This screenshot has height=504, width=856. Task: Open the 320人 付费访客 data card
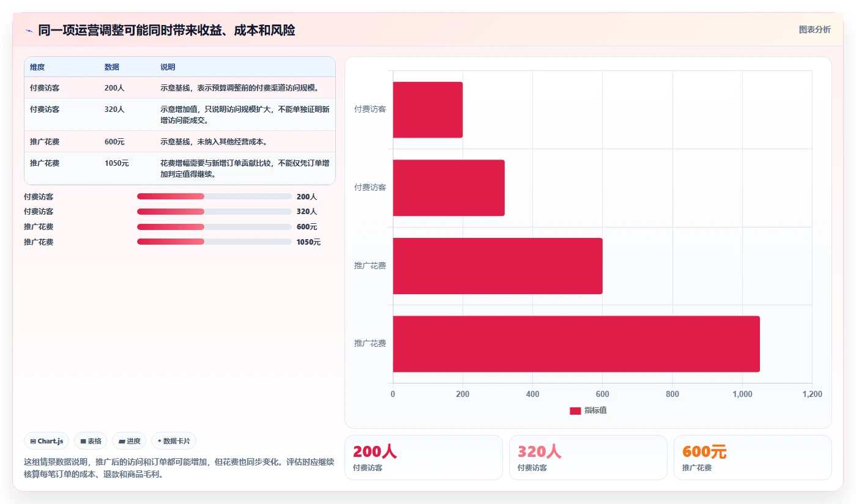point(588,458)
